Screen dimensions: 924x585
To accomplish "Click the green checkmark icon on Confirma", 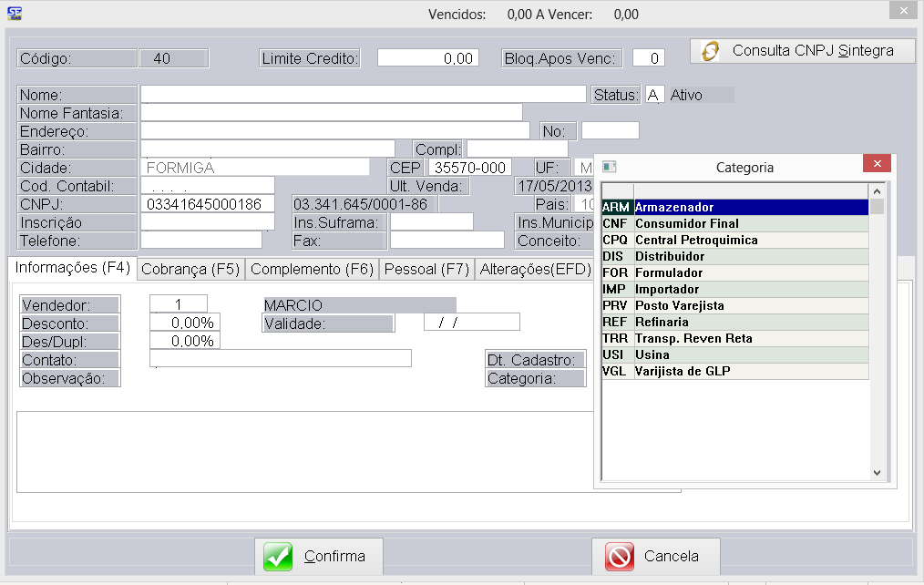I will tap(278, 557).
